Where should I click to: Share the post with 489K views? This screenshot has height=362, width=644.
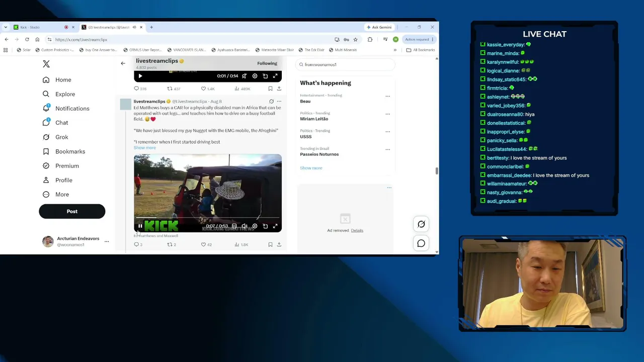point(279,89)
